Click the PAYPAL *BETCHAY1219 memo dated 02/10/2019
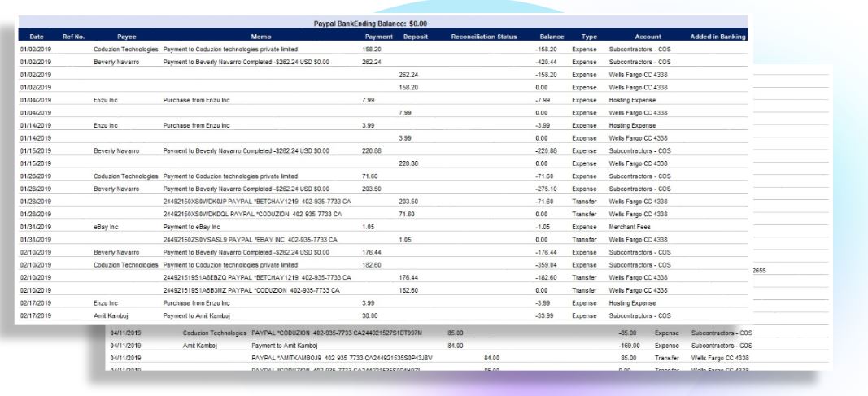This screenshot has width=868, height=396. tap(257, 277)
